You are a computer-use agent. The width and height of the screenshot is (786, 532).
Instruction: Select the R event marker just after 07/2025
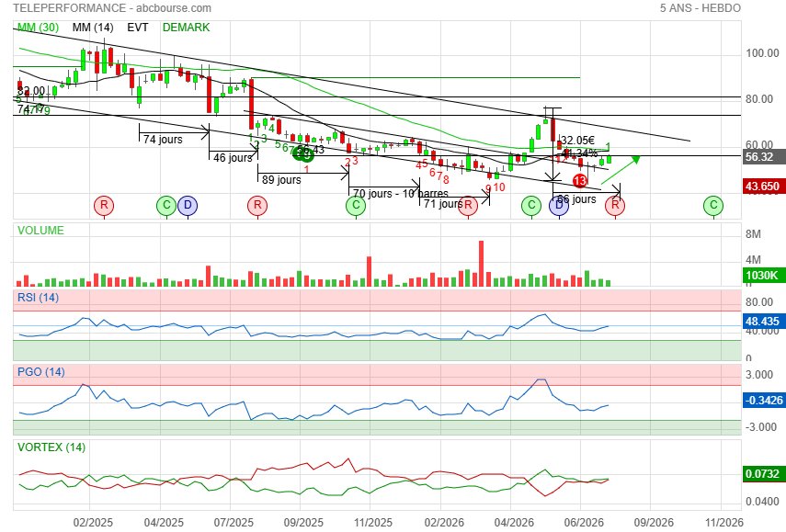pyautogui.click(x=257, y=206)
